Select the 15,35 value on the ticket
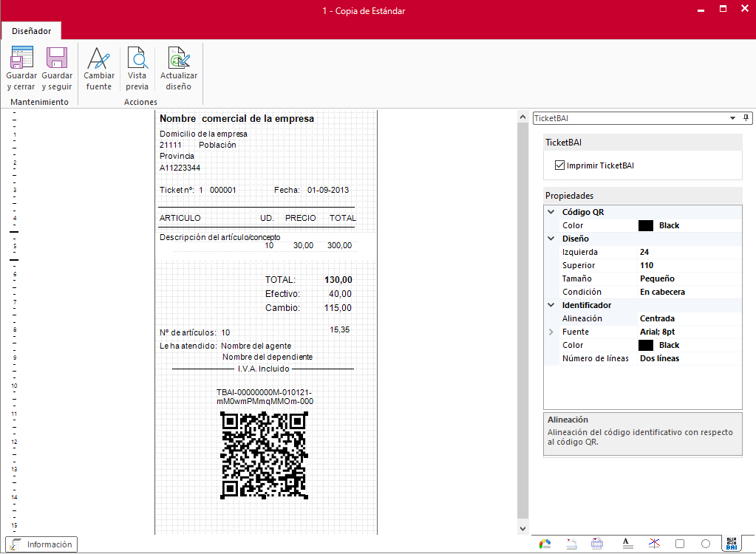The height and width of the screenshot is (554, 756). [340, 329]
